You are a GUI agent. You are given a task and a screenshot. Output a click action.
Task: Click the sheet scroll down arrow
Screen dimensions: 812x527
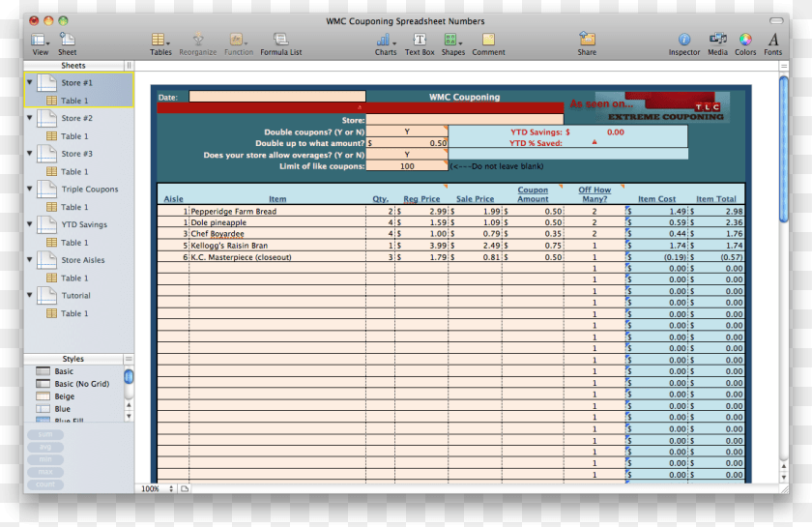tap(784, 477)
